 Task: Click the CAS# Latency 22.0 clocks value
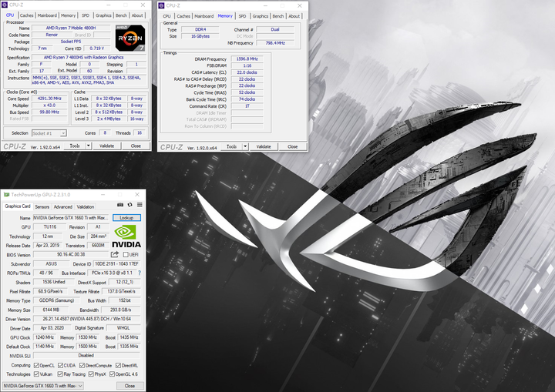247,72
